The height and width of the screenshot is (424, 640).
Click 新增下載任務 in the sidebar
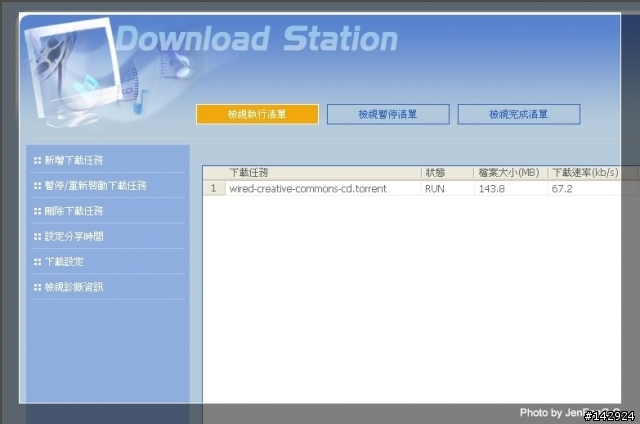coord(73,160)
